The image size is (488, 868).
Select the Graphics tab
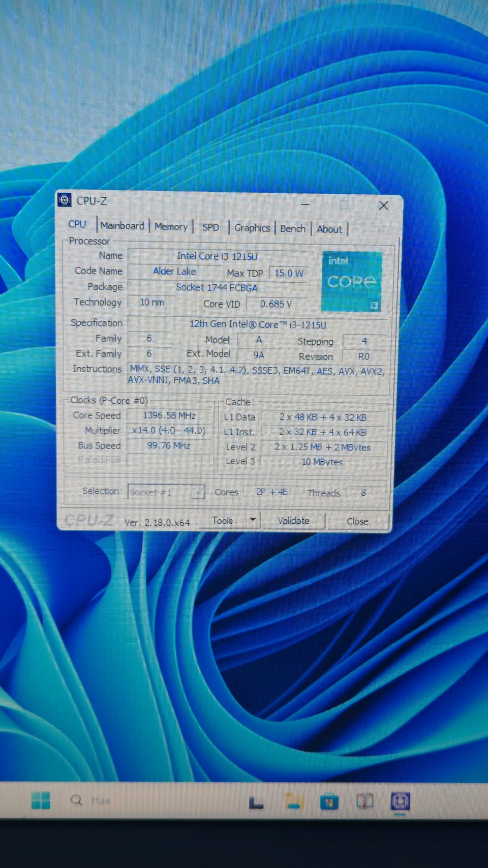(252, 228)
